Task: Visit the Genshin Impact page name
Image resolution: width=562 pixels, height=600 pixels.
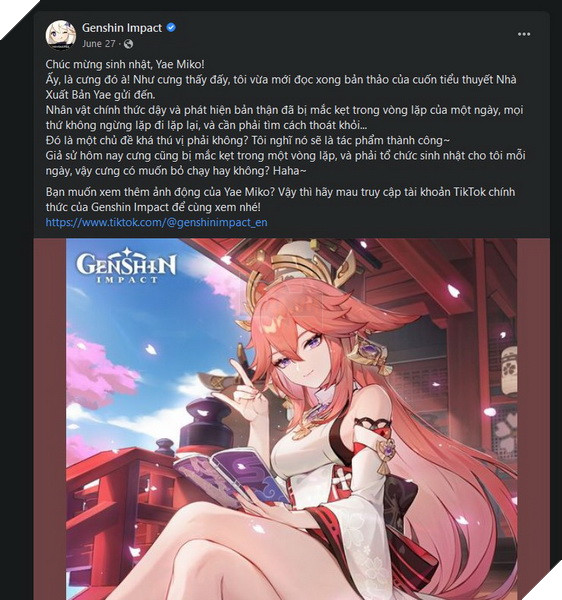Action: (x=122, y=28)
